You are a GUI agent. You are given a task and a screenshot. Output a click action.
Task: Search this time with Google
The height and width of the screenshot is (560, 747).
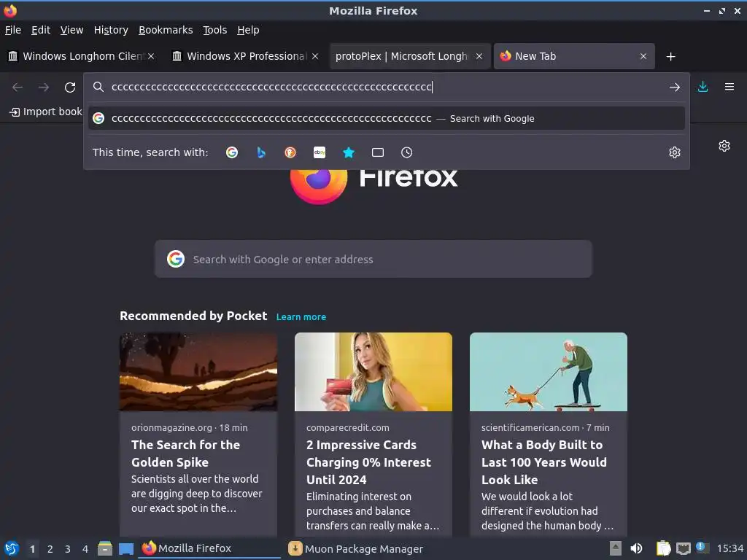[232, 152]
